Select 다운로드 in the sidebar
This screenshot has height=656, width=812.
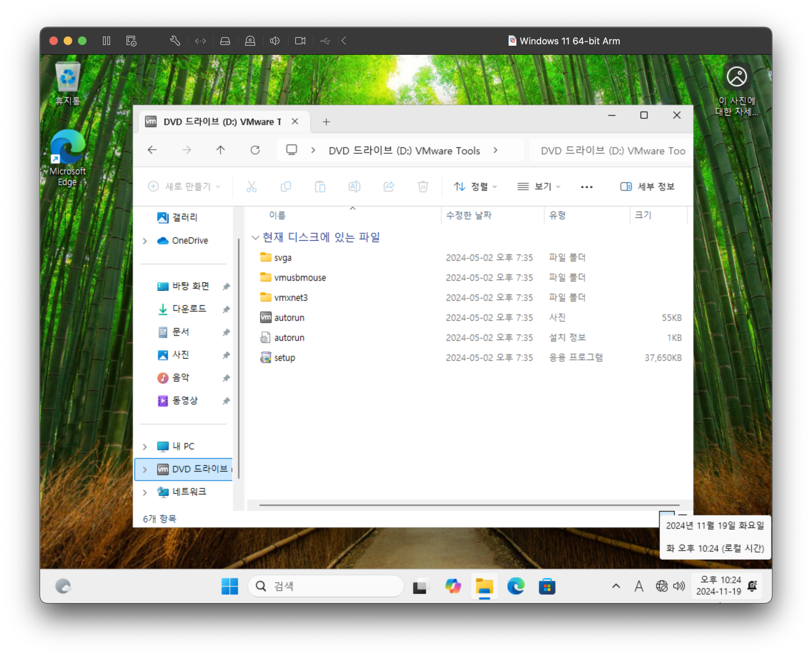pyautogui.click(x=189, y=309)
